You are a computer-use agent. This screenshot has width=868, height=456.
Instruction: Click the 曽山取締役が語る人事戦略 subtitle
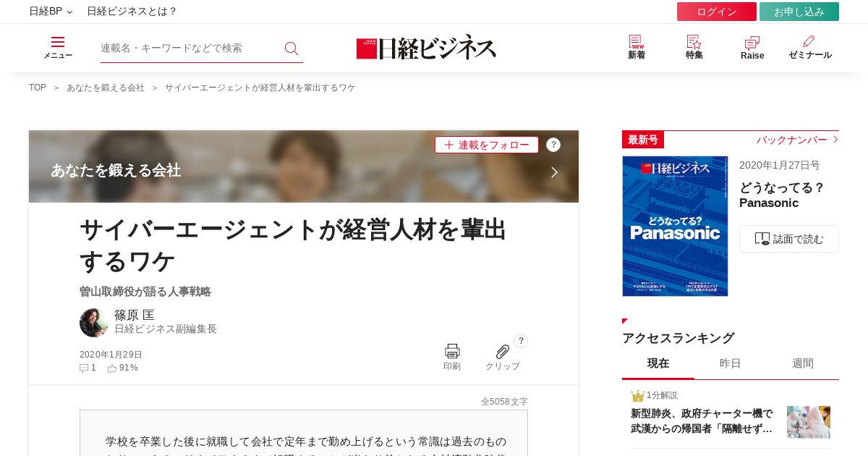coord(145,292)
